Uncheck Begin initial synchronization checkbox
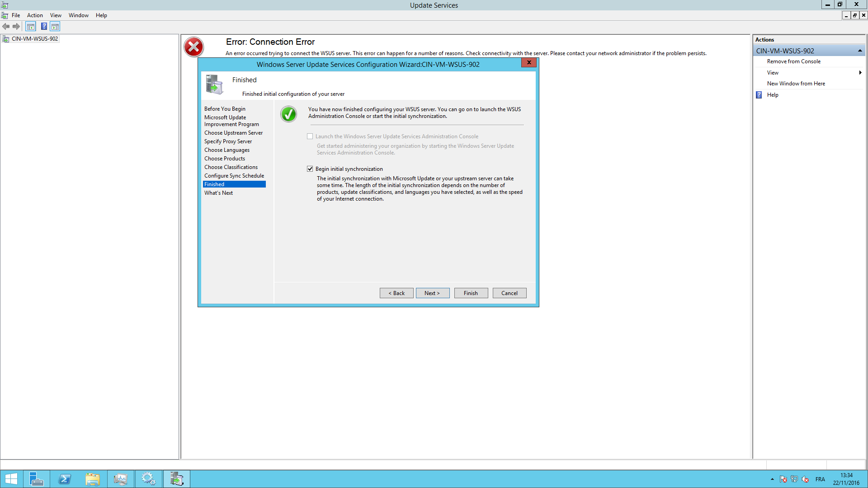Viewport: 868px width, 488px height. tap(310, 169)
